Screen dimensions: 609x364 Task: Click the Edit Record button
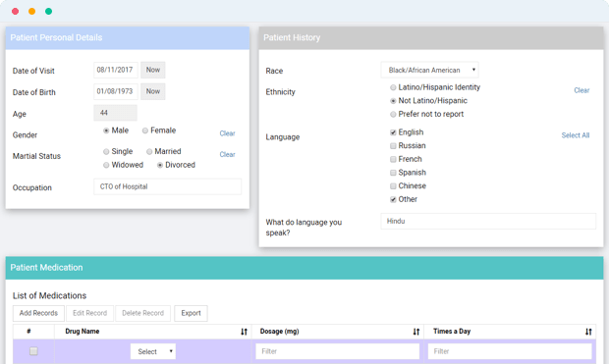click(89, 313)
